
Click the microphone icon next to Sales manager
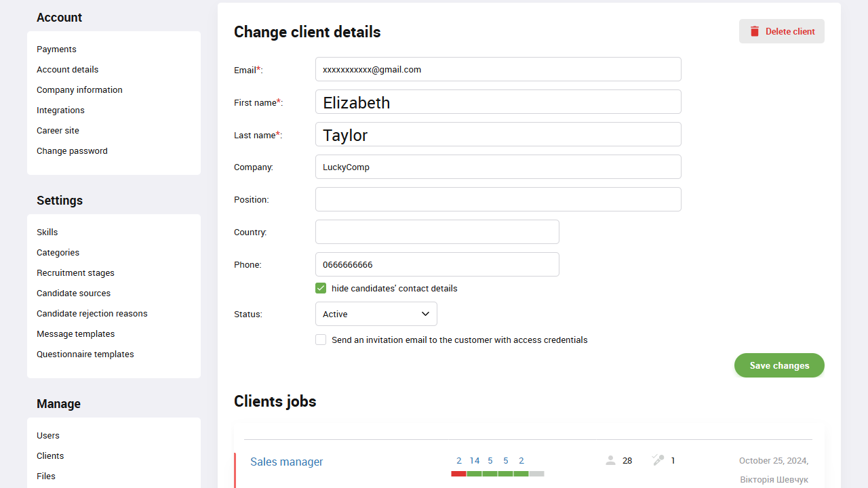pos(657,460)
